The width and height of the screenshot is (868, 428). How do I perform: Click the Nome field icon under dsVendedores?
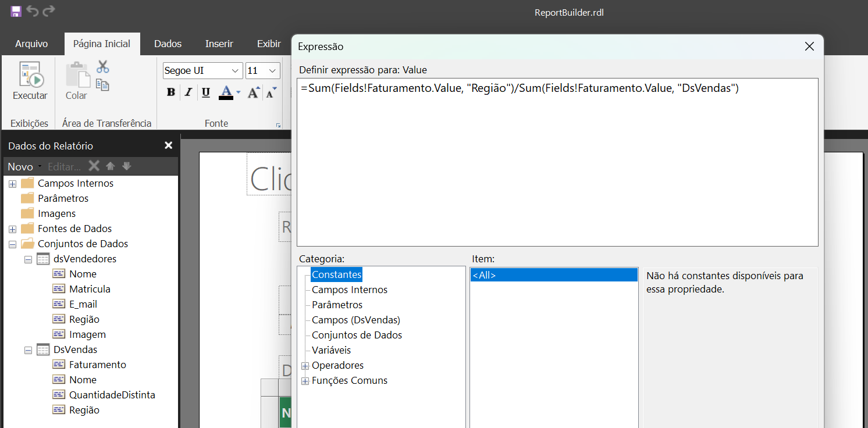pos(59,274)
